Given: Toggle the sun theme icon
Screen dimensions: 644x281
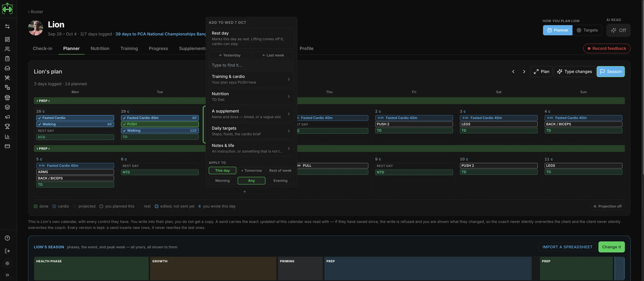Looking at the screenshot, I should [x=7, y=263].
